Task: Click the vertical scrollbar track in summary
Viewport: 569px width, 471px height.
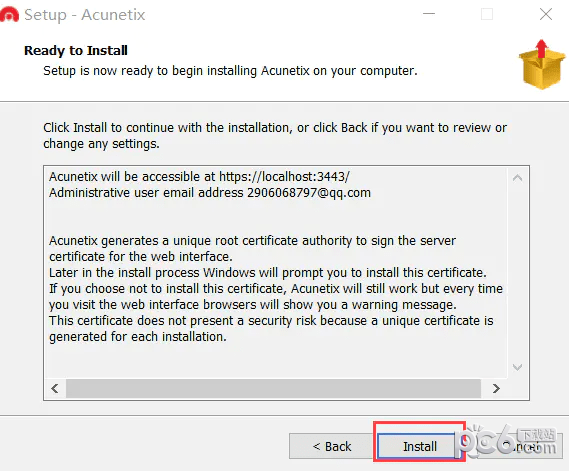Action: pos(517,273)
